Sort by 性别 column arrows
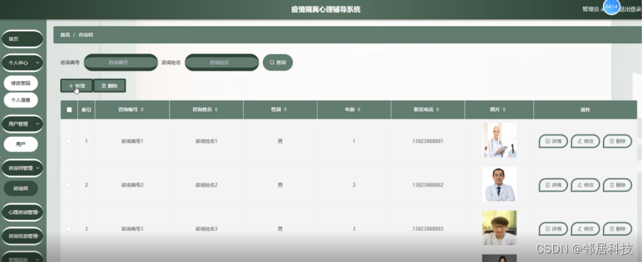The image size is (644, 262). coord(285,110)
